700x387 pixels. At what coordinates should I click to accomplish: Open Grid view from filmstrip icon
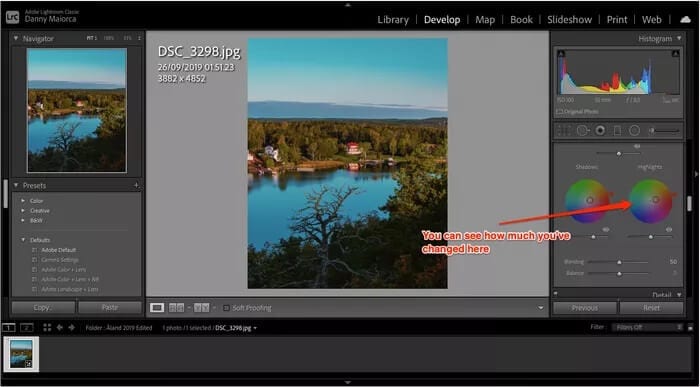tap(47, 328)
